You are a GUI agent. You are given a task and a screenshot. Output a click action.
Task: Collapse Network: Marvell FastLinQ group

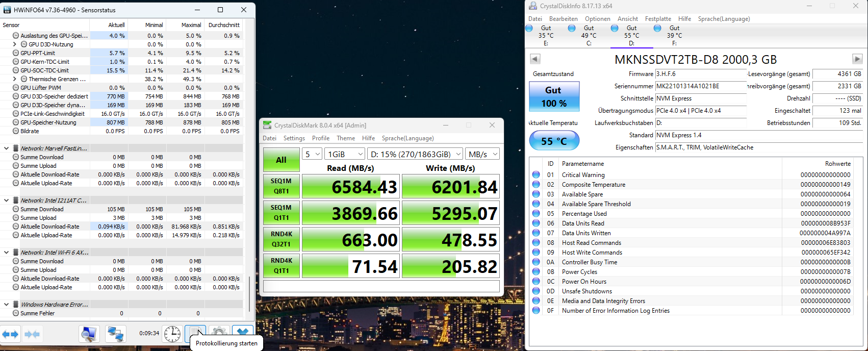6,148
